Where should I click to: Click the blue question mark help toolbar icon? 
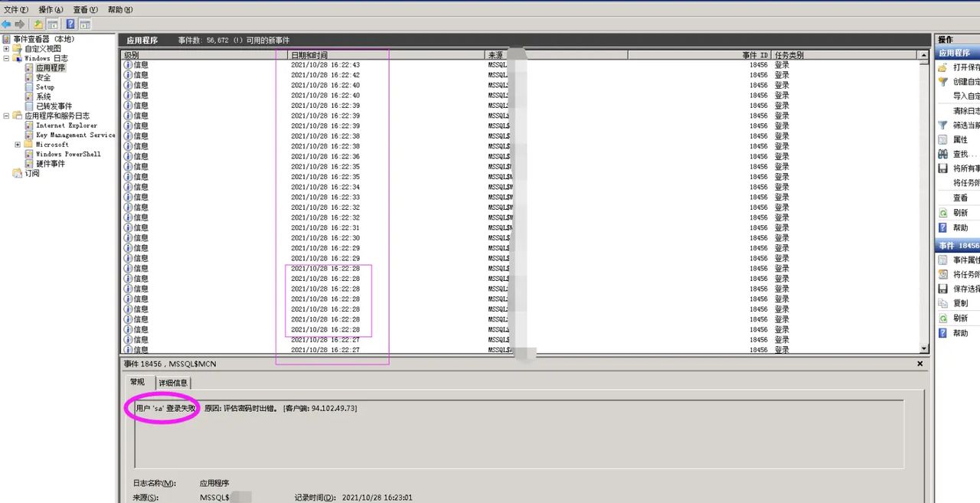pyautogui.click(x=70, y=24)
